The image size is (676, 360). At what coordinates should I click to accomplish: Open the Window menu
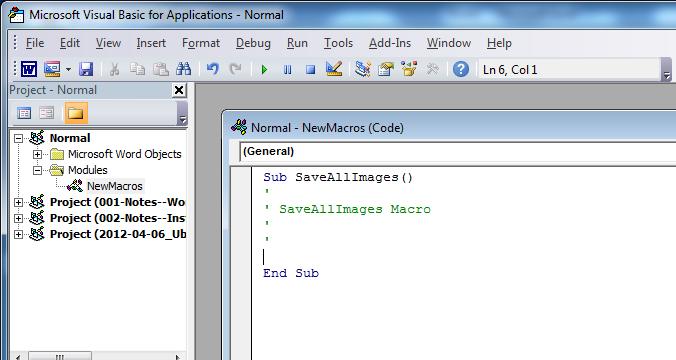(x=449, y=43)
